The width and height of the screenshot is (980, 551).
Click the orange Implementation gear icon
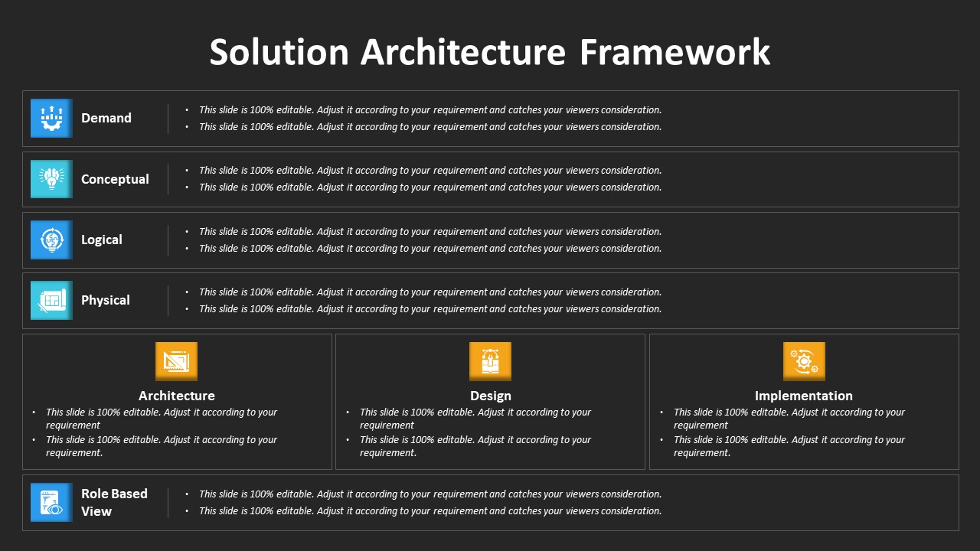tap(804, 361)
